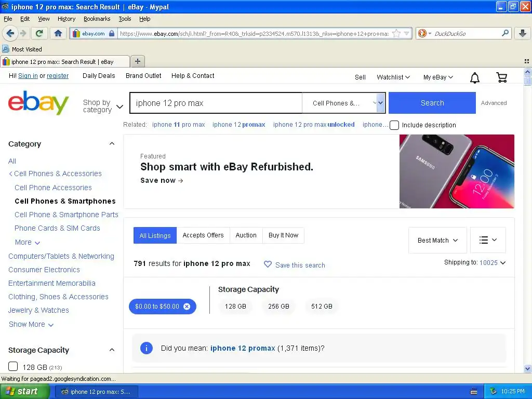Click the vertical scrollbar down arrow

[527, 369]
